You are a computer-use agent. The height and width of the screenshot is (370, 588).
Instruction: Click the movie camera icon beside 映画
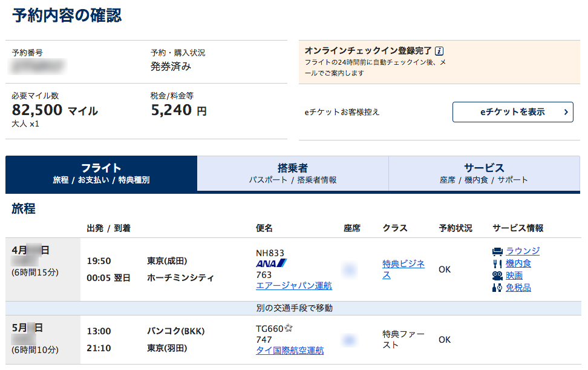(x=498, y=275)
